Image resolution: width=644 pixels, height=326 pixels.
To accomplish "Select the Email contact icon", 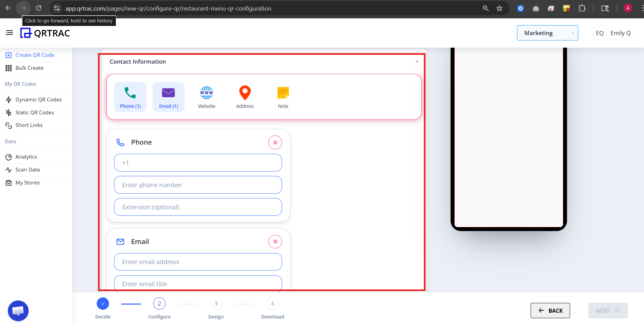I will [168, 97].
